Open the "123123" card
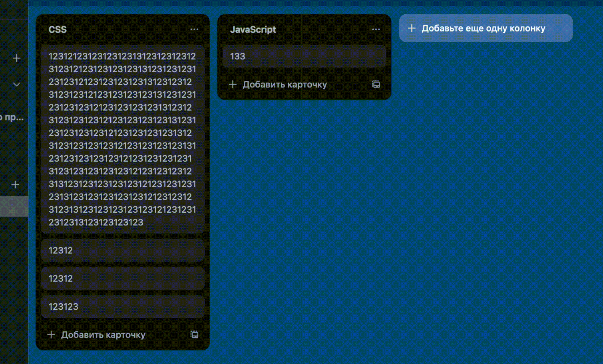This screenshot has height=364, width=603. click(x=122, y=307)
